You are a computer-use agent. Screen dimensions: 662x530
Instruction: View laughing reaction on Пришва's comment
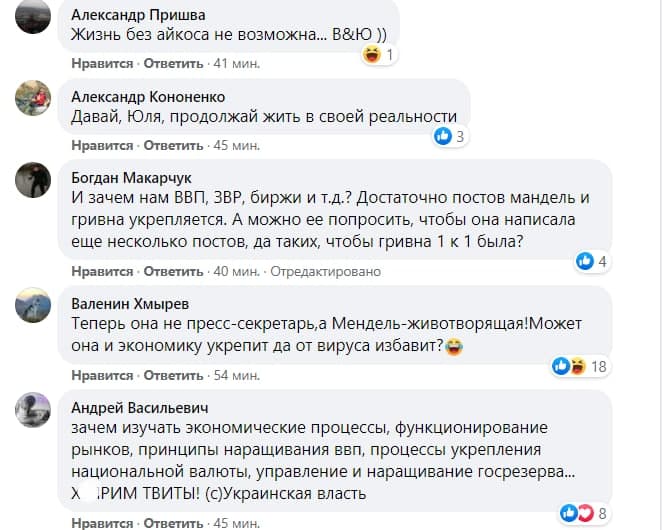pyautogui.click(x=381, y=54)
